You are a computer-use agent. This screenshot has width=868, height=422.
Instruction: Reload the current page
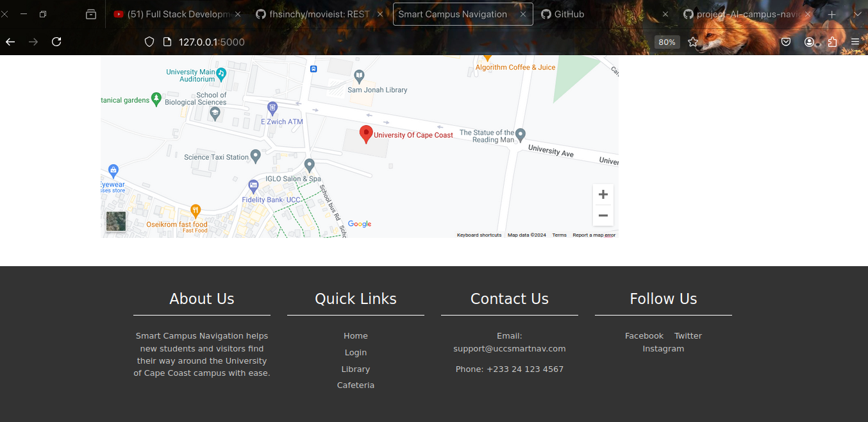(56, 42)
